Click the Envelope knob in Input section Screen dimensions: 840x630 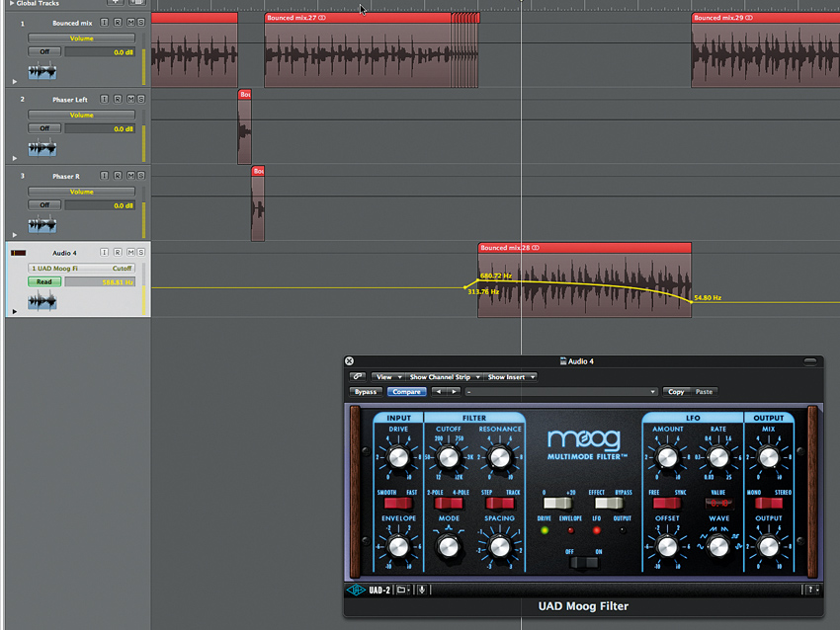pos(398,546)
